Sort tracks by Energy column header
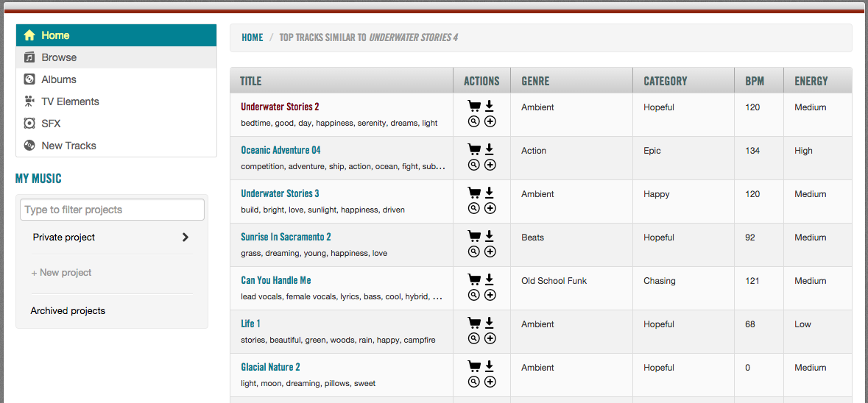868x403 pixels. (811, 81)
